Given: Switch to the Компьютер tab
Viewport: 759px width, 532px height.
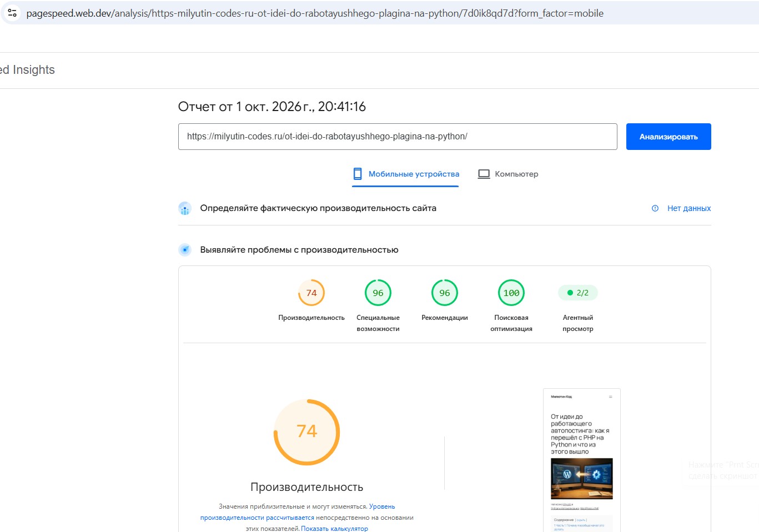Looking at the screenshot, I should tap(508, 174).
